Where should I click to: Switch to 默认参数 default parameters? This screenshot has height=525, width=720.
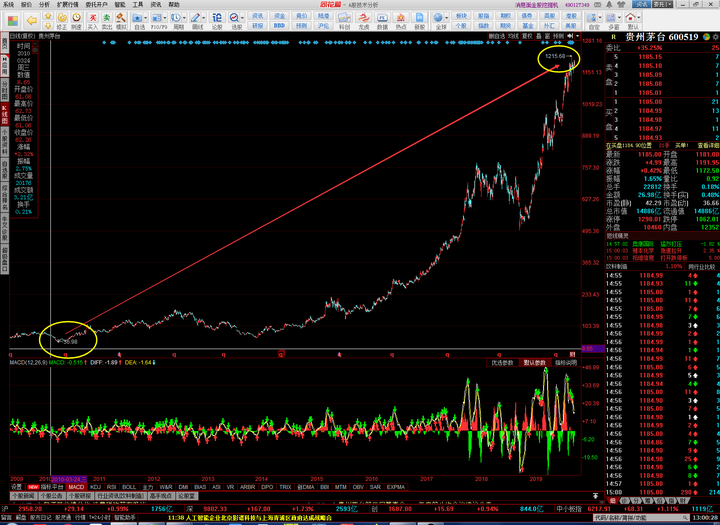tap(534, 363)
